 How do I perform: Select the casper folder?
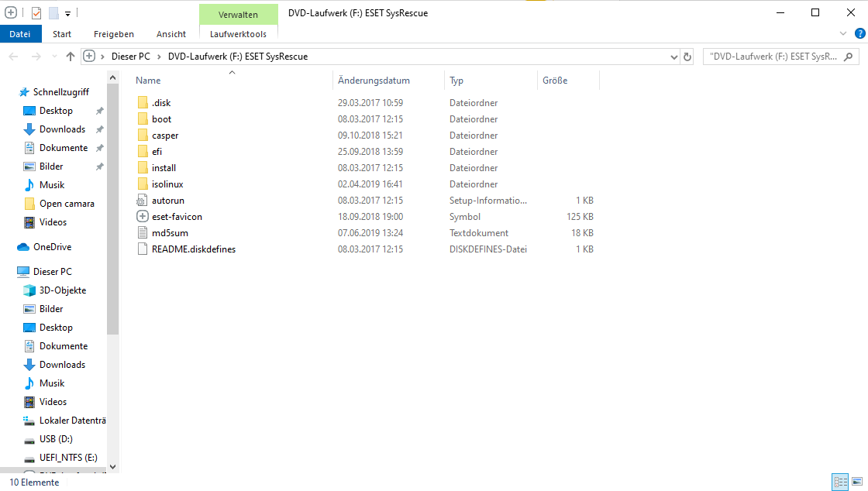[165, 136]
